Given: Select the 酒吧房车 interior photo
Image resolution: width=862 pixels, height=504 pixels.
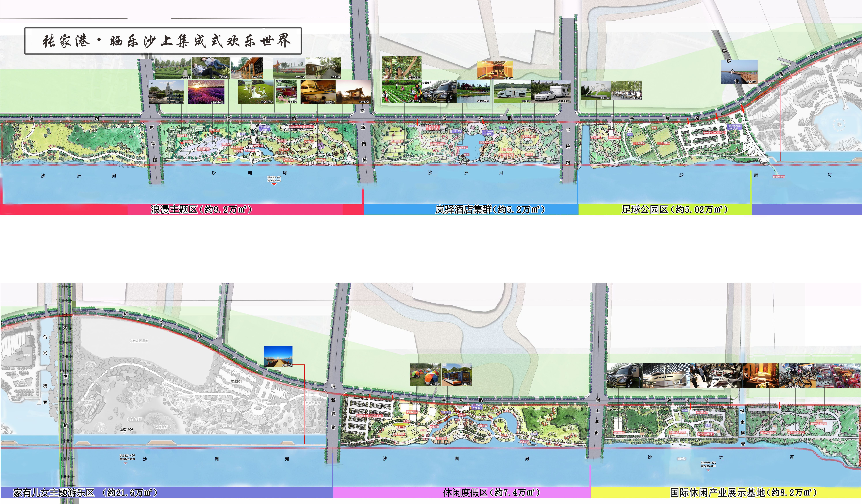Looking at the screenshot, I should pyautogui.click(x=495, y=70).
